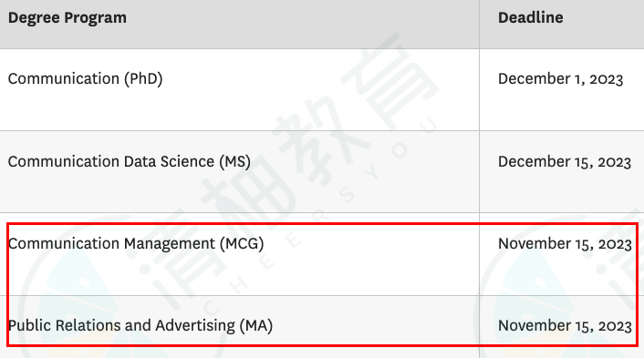
Task: Click the Degree Program column header
Action: [67, 18]
